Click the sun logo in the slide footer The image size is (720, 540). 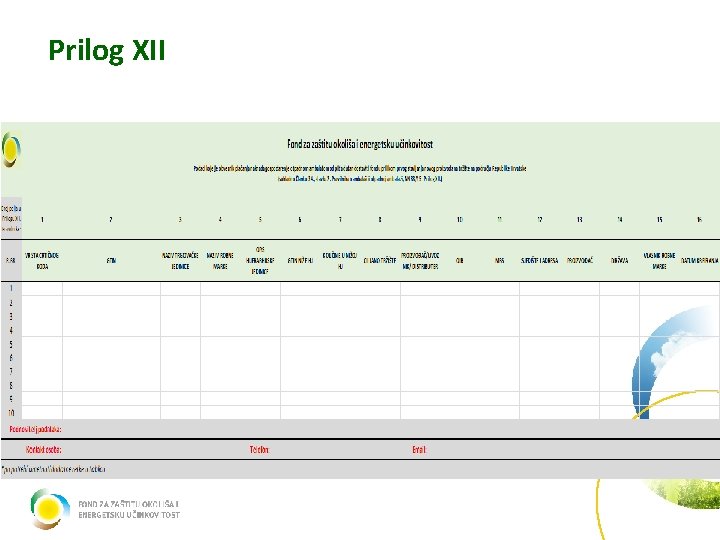pyautogui.click(x=49, y=509)
